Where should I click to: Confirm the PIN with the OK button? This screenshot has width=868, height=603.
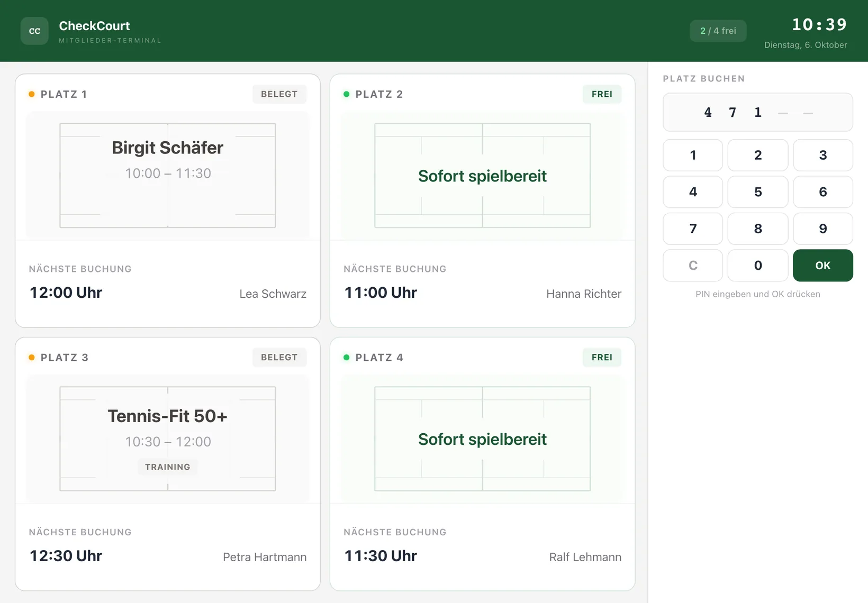click(823, 266)
